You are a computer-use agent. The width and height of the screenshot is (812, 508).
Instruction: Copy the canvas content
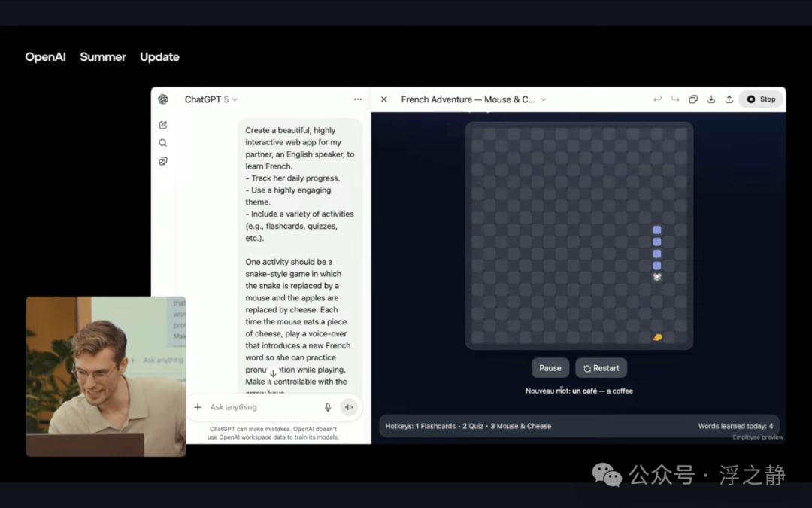pos(693,99)
